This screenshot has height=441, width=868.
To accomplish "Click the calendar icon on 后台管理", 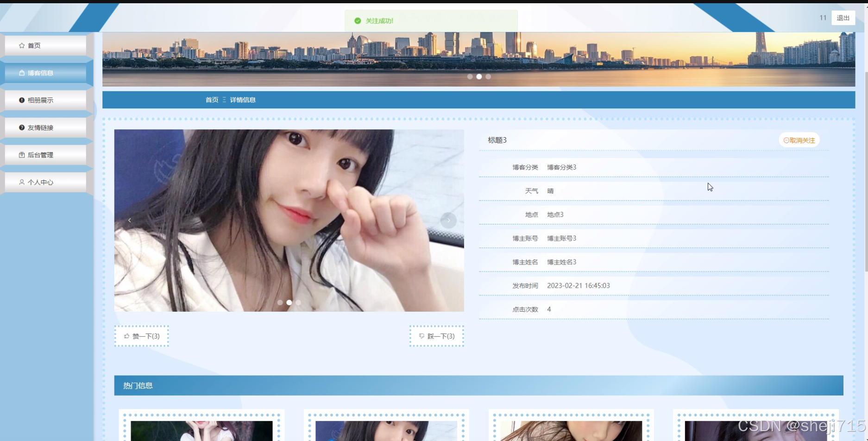I will pyautogui.click(x=21, y=155).
